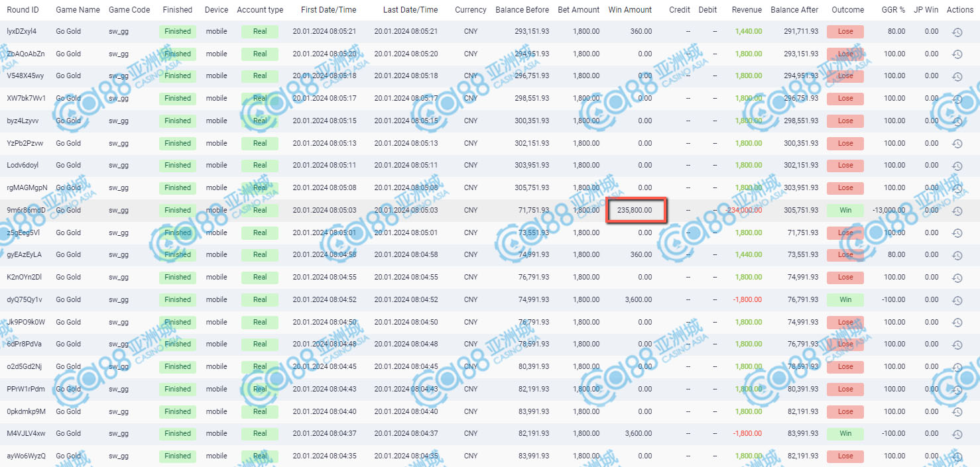Image resolution: width=980 pixels, height=467 pixels.
Task: View history for round M4VJLV4xw
Action: pos(957,434)
